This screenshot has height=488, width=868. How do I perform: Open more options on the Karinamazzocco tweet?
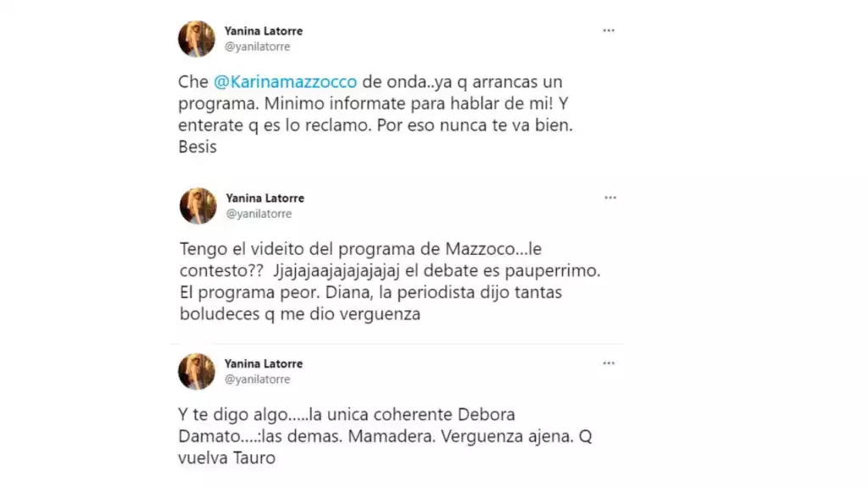pyautogui.click(x=609, y=30)
